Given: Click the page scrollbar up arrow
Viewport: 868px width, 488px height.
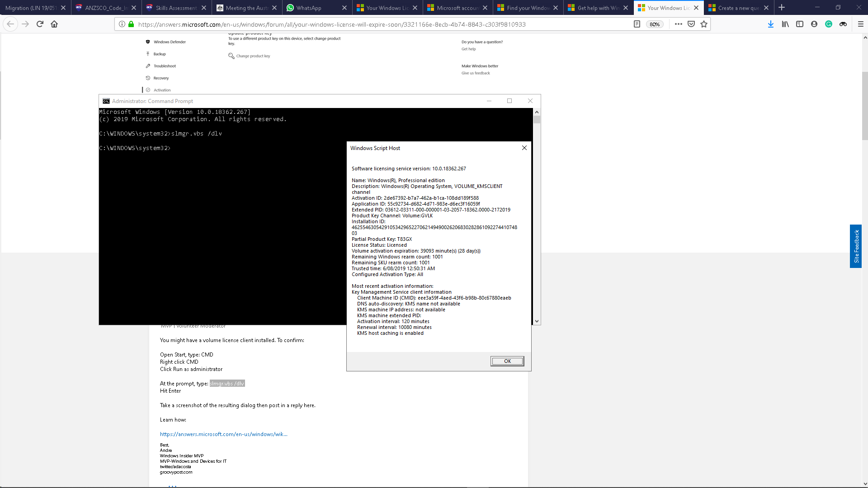Looking at the screenshot, I should [x=865, y=38].
